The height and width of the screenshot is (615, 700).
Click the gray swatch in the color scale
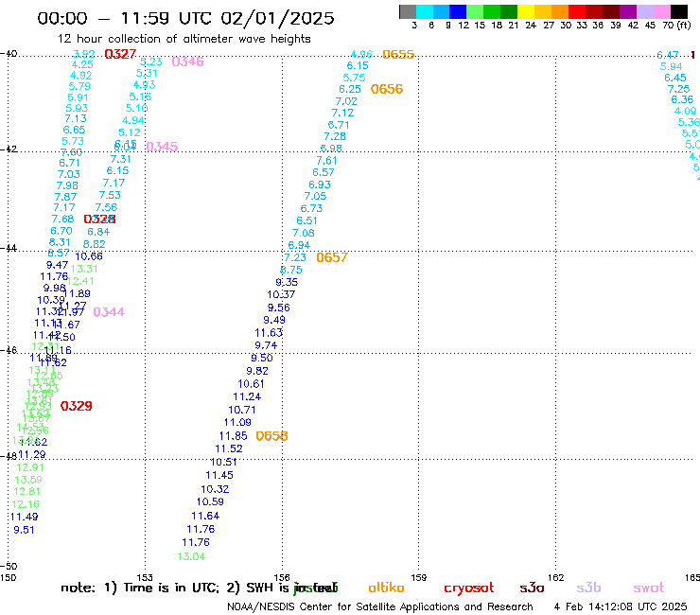tap(408, 11)
